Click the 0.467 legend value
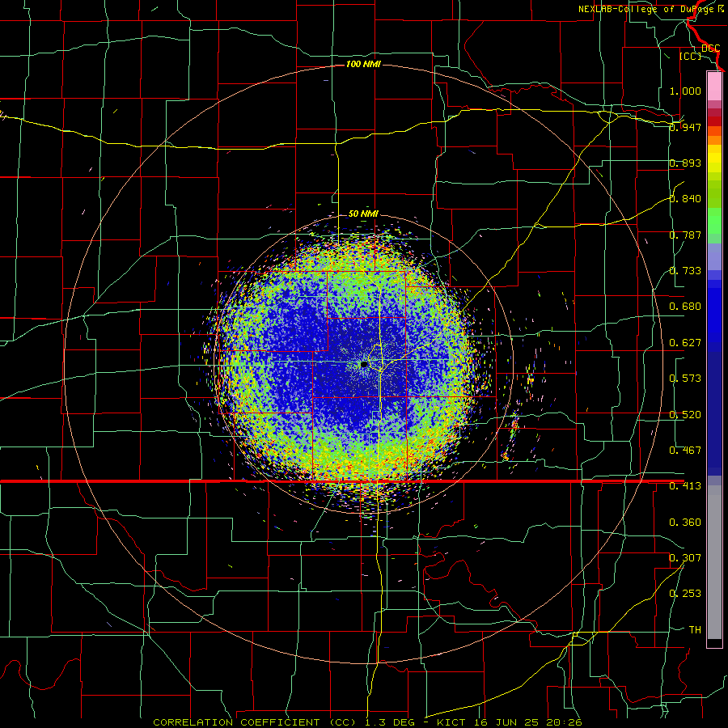The height and width of the screenshot is (728, 728). 685,451
